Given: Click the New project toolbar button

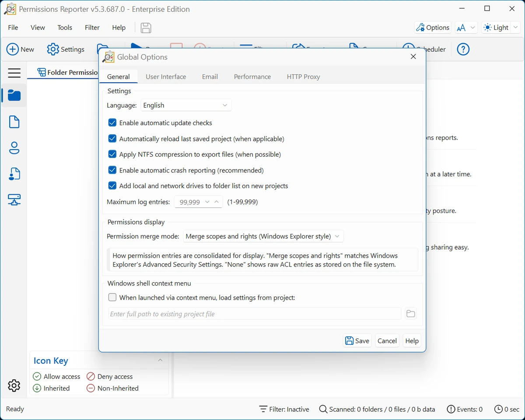Looking at the screenshot, I should pos(21,49).
